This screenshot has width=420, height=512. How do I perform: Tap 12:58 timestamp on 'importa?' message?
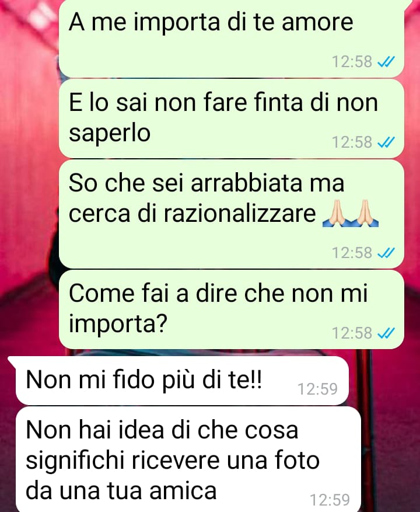pos(352,333)
